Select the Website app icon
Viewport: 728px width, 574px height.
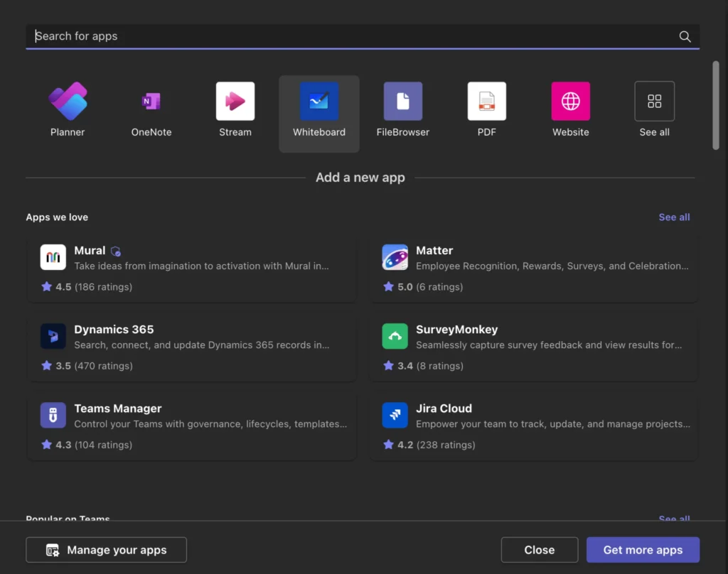tap(571, 102)
